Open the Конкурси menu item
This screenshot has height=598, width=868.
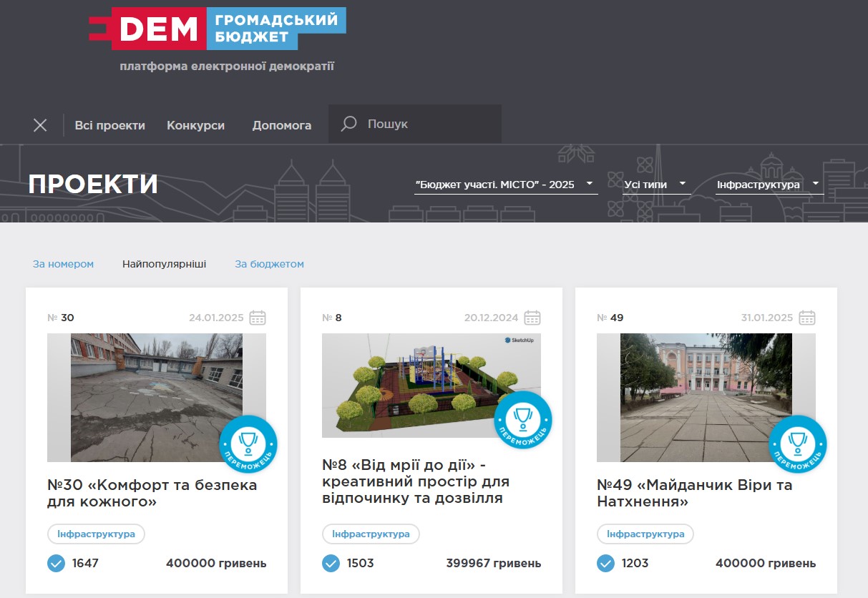point(195,125)
